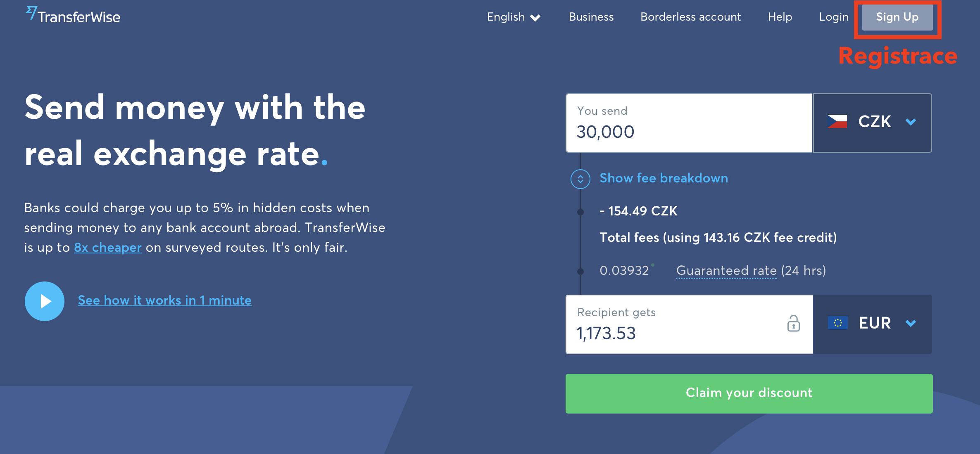This screenshot has width=980, height=454.
Task: Click the Login link
Action: pyautogui.click(x=833, y=17)
